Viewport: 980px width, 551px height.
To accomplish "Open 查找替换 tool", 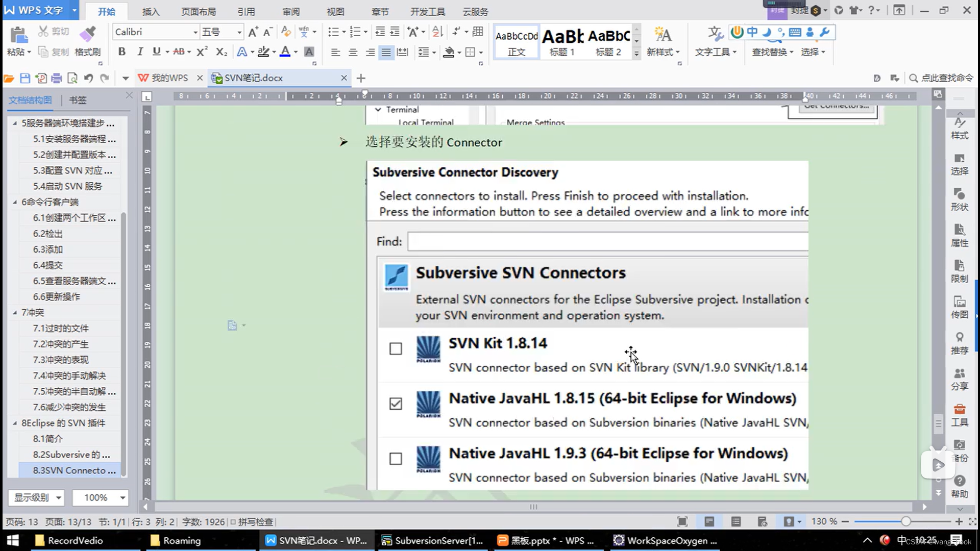I will 773,52.
